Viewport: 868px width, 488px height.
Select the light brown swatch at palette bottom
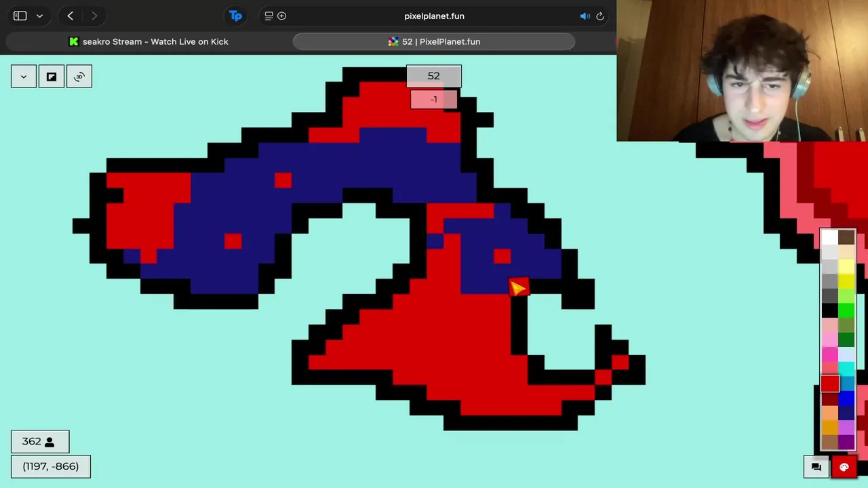pos(829,442)
